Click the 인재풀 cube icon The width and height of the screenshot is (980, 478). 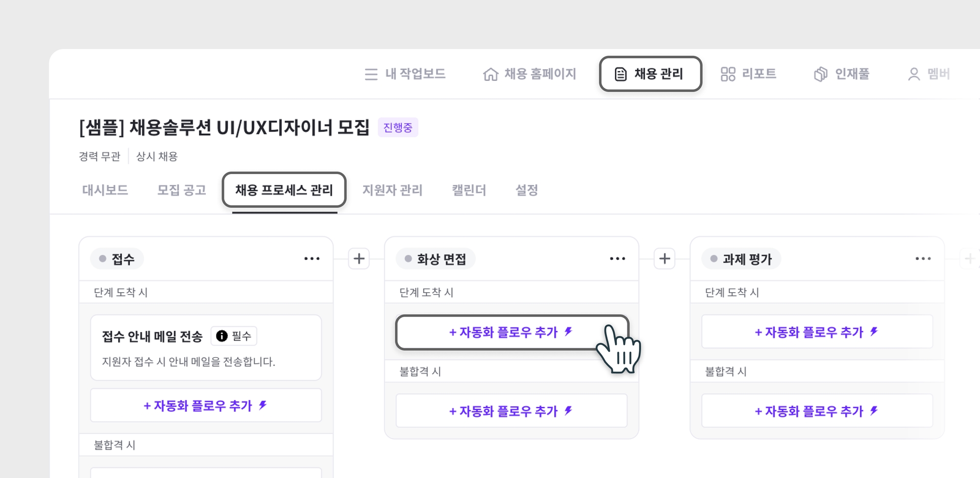click(x=821, y=74)
